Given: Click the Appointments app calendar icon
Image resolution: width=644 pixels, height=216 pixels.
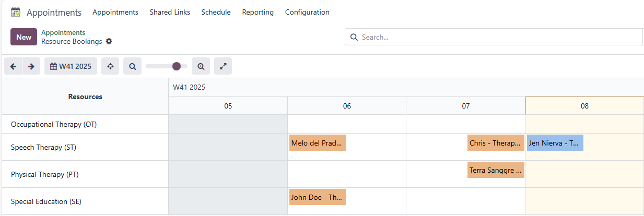Looking at the screenshot, I should (x=16, y=12).
